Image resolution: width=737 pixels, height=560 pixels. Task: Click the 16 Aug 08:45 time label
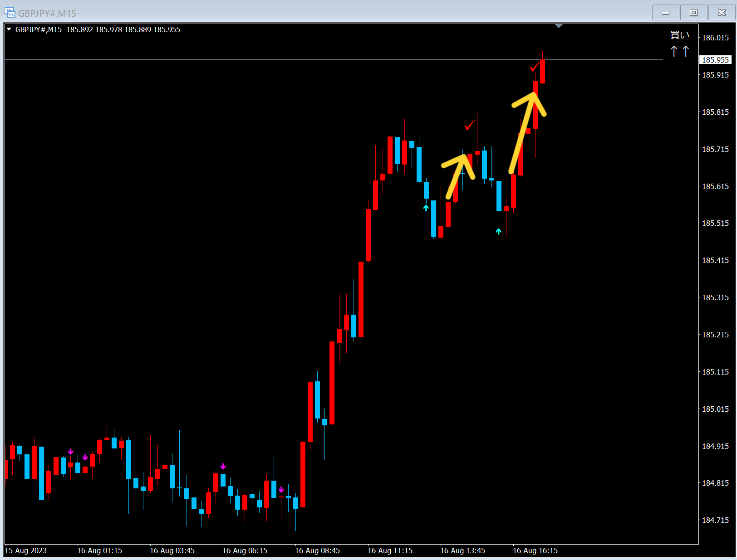click(317, 550)
